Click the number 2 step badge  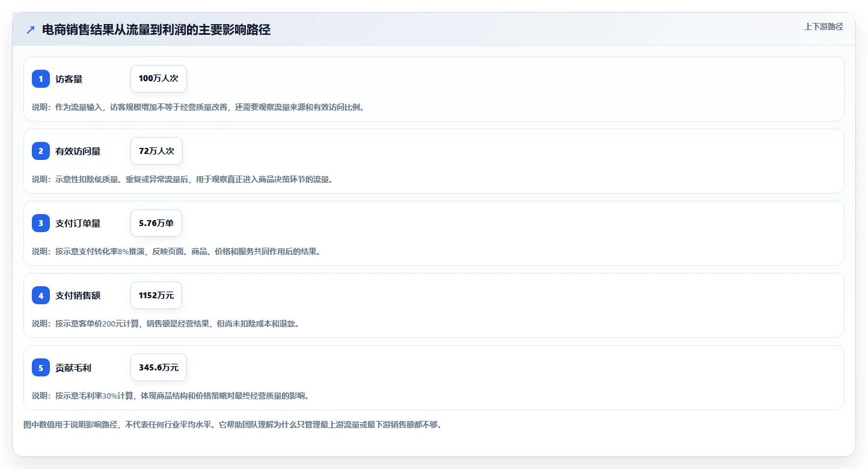coord(41,151)
